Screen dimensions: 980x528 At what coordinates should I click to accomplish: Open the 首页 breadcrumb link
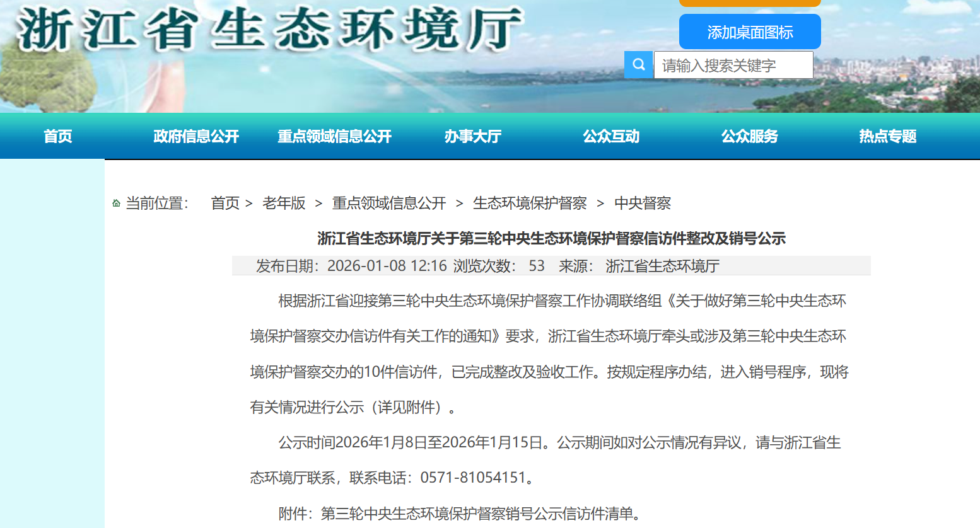[225, 203]
